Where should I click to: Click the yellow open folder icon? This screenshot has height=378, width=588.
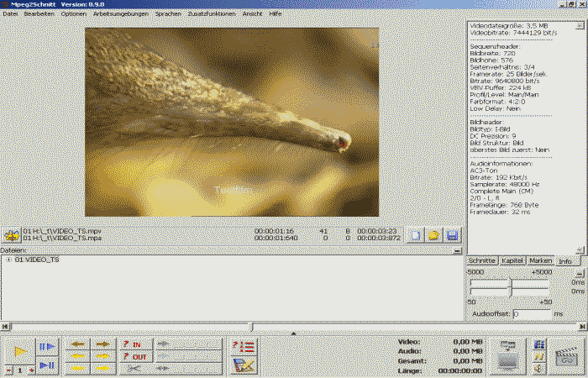coord(433,234)
